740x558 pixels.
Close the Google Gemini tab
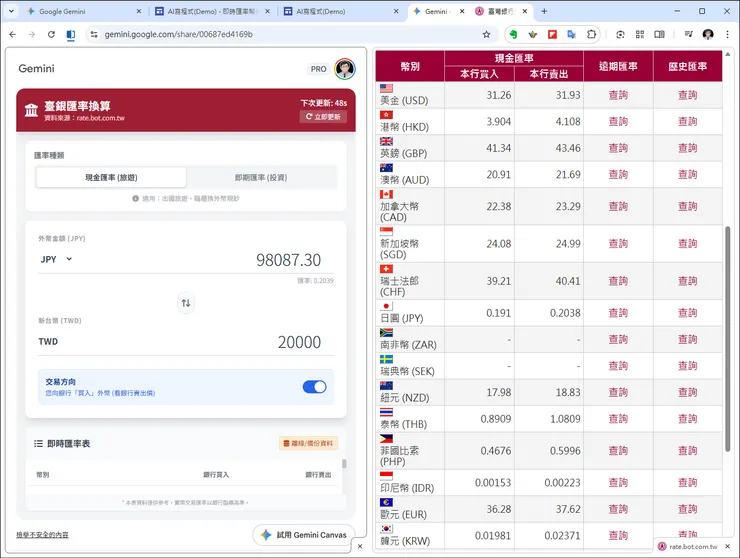[x=139, y=11]
